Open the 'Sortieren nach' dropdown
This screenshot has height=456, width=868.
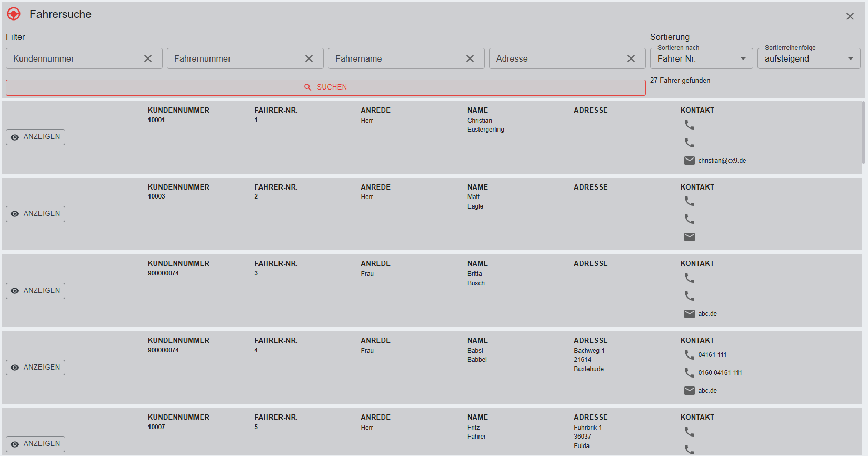(701, 58)
